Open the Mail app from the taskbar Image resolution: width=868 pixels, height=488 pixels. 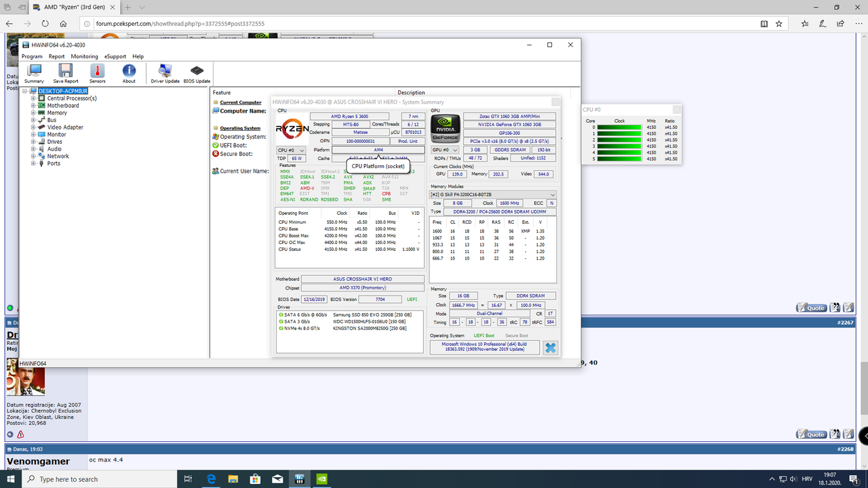click(x=277, y=479)
